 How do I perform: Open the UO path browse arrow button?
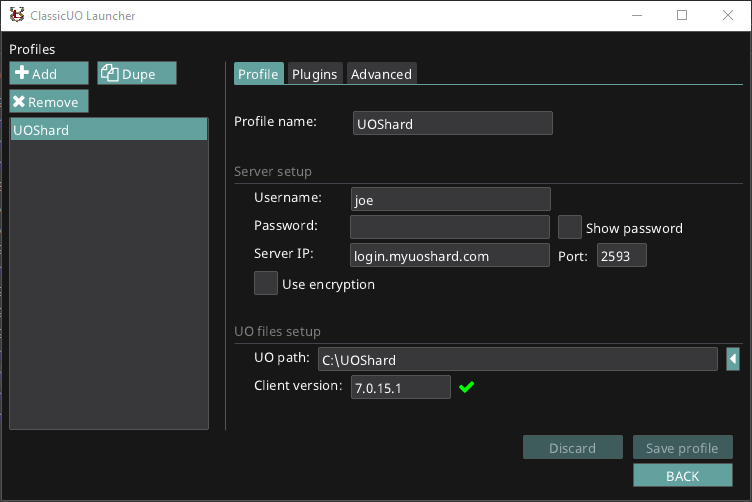coord(733,359)
